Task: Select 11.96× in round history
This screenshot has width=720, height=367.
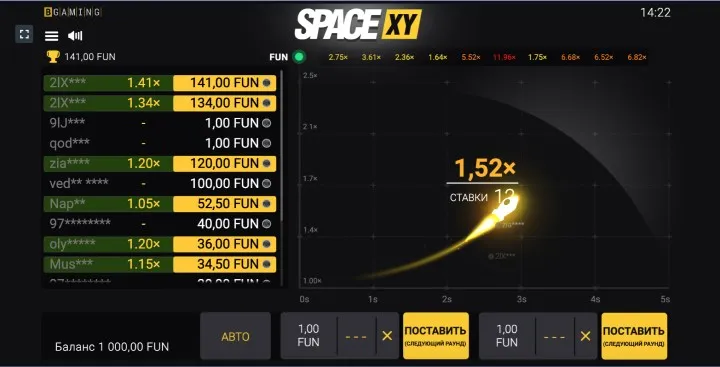Action: coord(504,57)
